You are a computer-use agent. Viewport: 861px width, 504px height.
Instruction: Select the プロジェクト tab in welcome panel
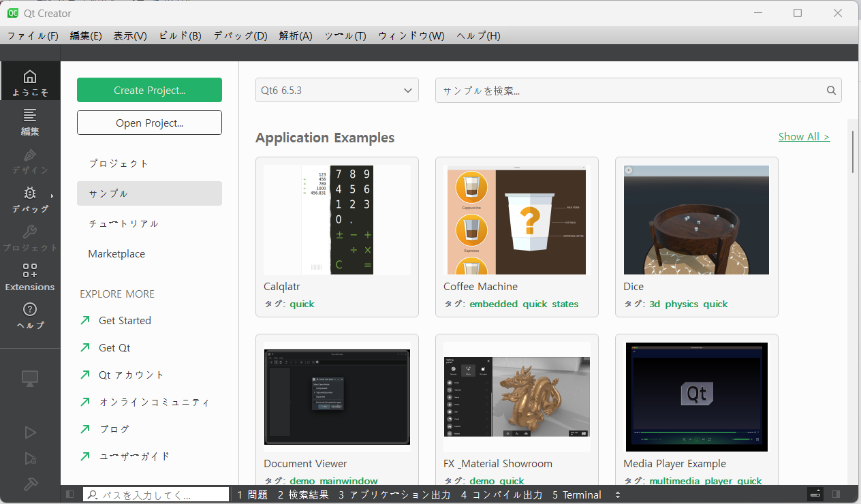(x=149, y=163)
